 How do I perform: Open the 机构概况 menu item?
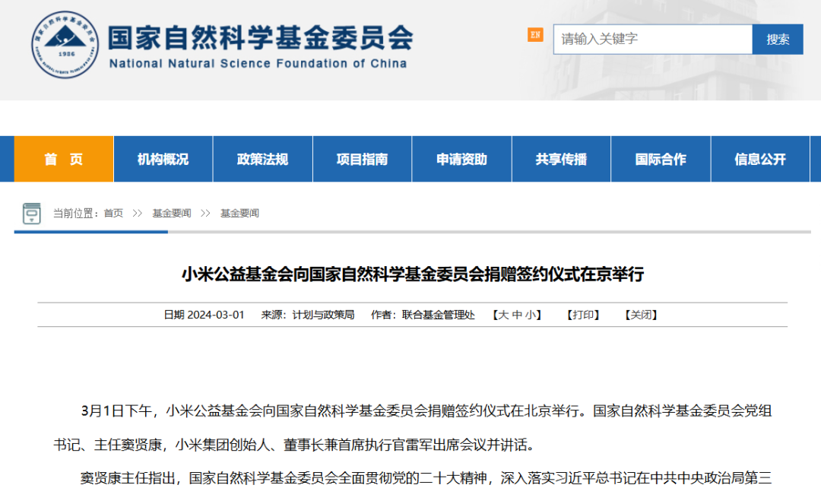tap(163, 159)
